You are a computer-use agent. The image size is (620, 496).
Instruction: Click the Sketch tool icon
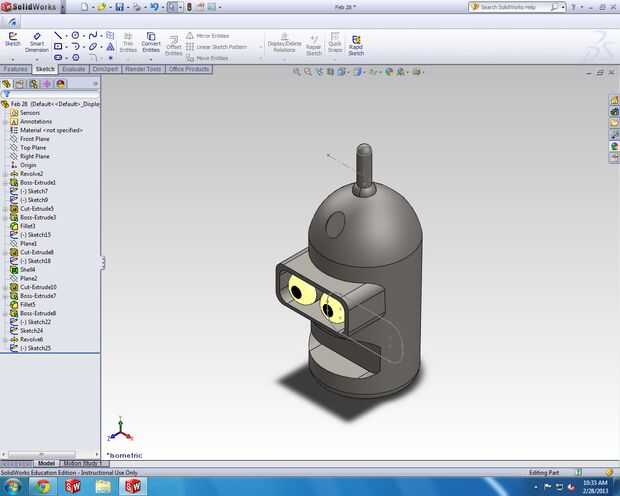(13, 38)
